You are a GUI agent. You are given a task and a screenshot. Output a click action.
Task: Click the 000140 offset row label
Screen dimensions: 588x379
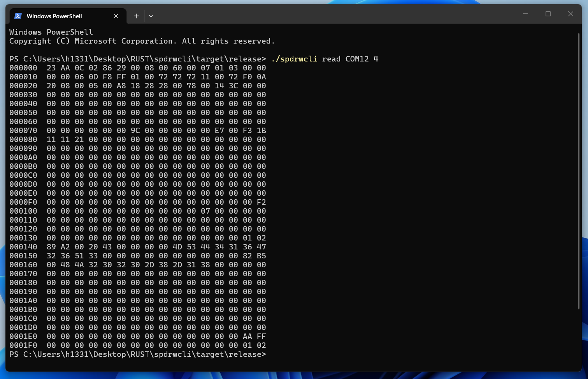(x=23, y=247)
